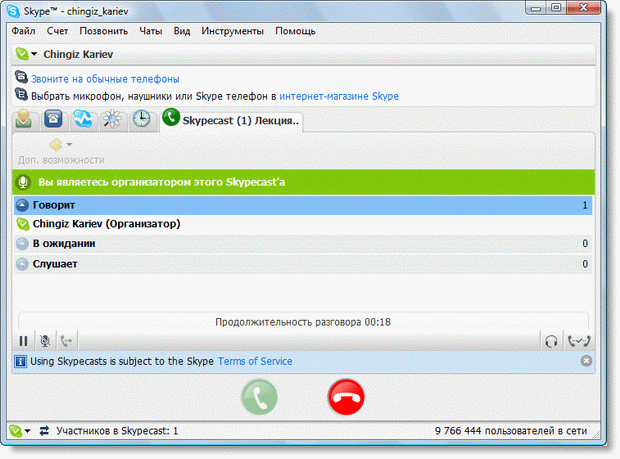This screenshot has height=459, width=620.
Task: Open the Terms of Service link
Action: pos(255,361)
